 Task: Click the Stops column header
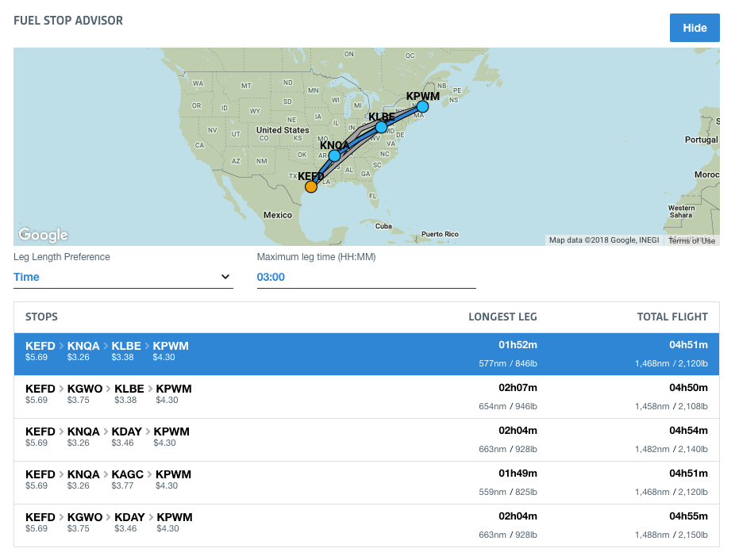[41, 316]
